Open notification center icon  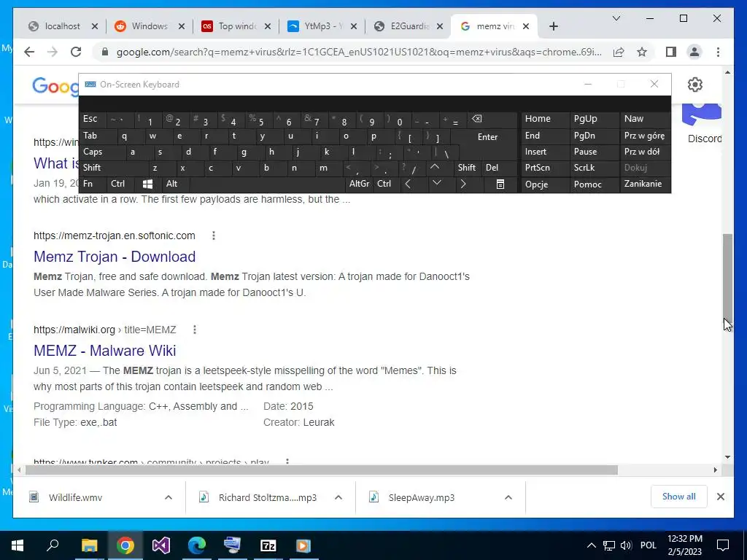pyautogui.click(x=723, y=545)
